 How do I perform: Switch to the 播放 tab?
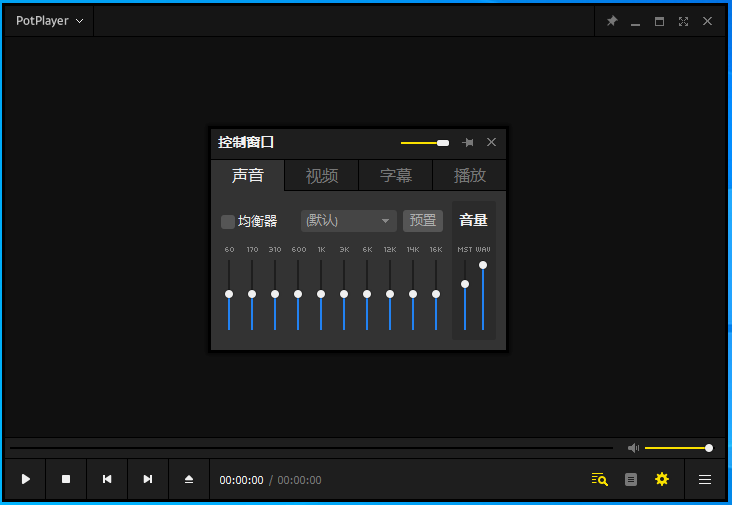[470, 175]
